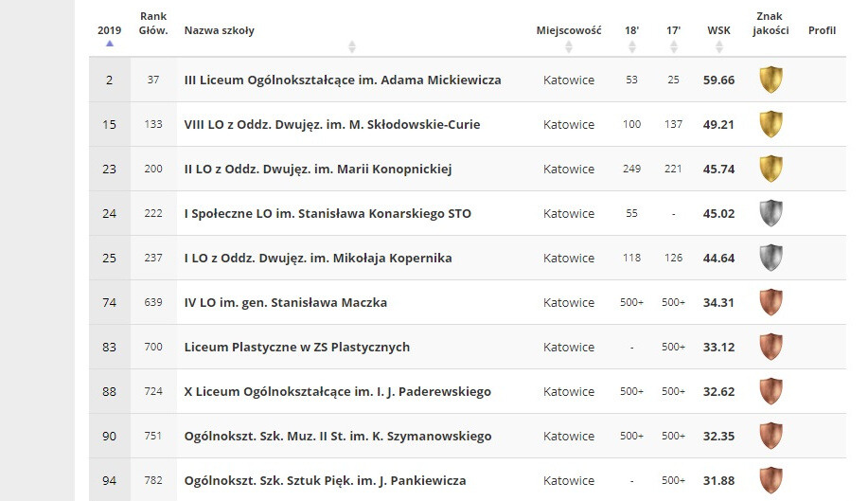Open Ogólnokszt. Szk. Muz. Szymanowskiego entry
Image resolution: width=868 pixels, height=501 pixels.
pyautogui.click(x=338, y=437)
